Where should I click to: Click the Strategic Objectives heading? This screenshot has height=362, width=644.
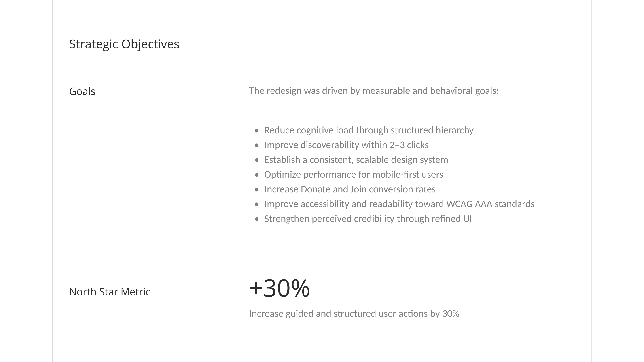pos(124,44)
